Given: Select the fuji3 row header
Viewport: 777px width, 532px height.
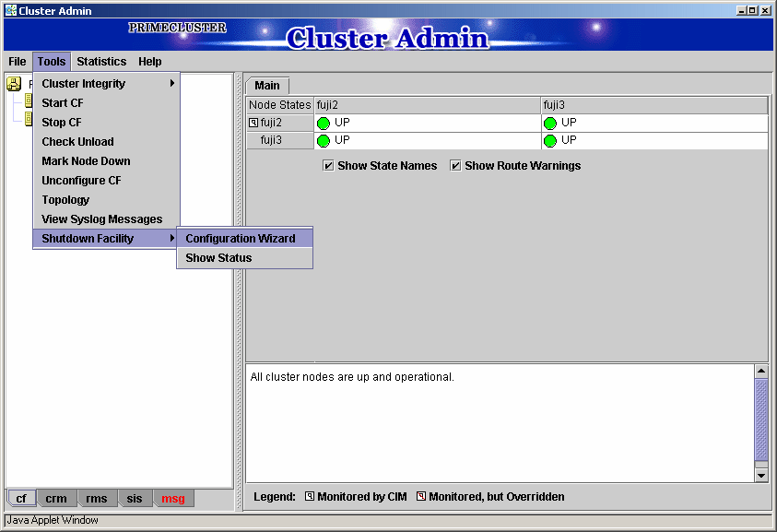Looking at the screenshot, I should click(x=280, y=140).
